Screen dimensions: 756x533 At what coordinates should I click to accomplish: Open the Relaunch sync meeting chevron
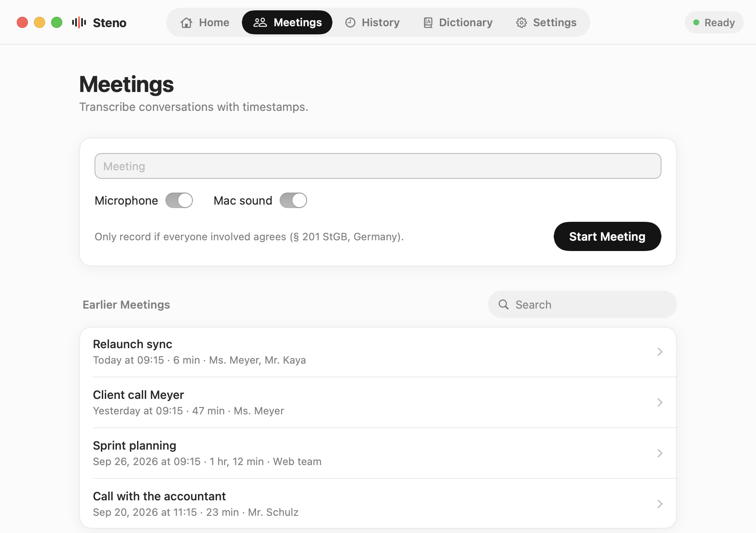660,352
